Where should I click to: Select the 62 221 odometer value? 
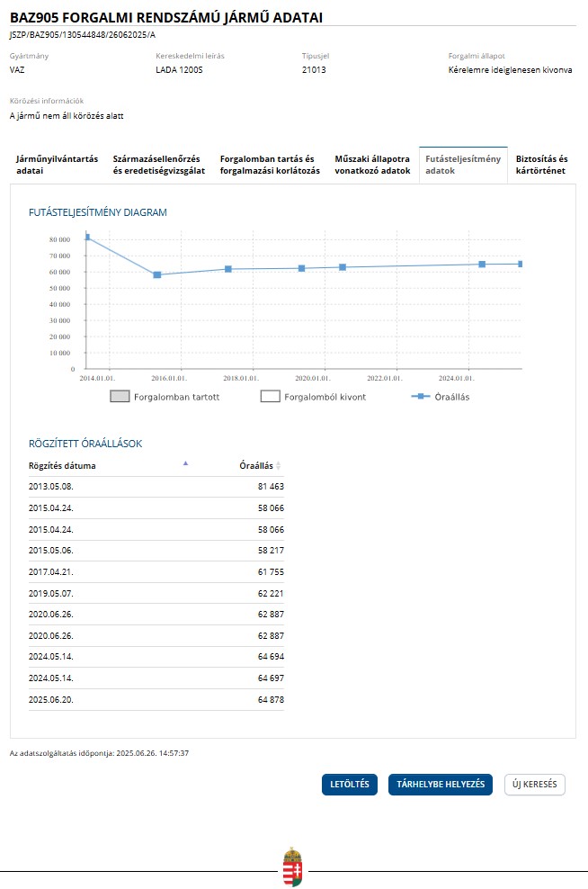point(271,593)
